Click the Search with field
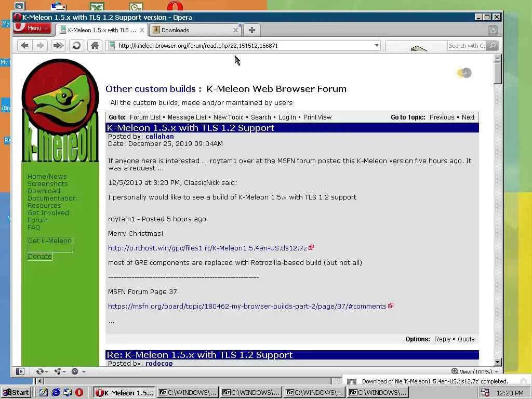532x399 pixels. [x=467, y=46]
